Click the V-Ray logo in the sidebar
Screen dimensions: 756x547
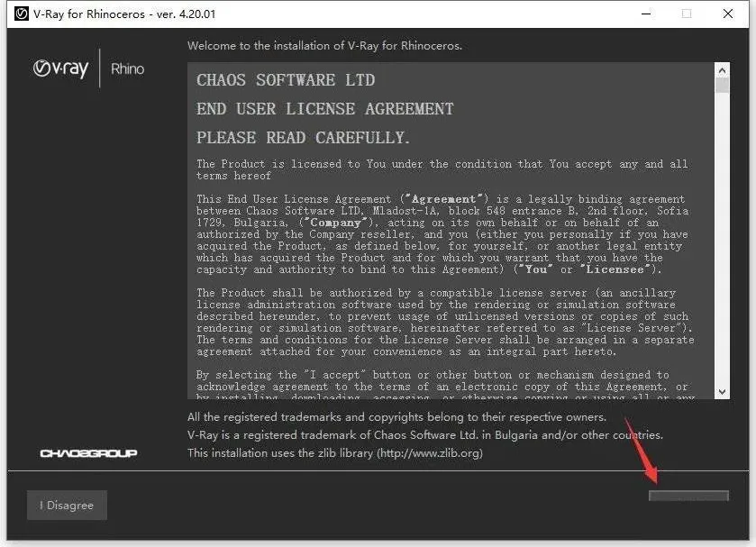coord(60,68)
